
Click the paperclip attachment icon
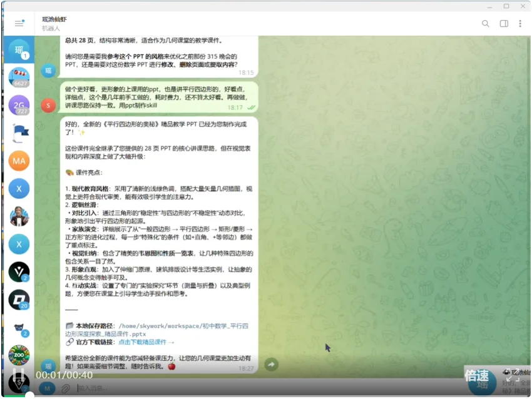point(67,387)
